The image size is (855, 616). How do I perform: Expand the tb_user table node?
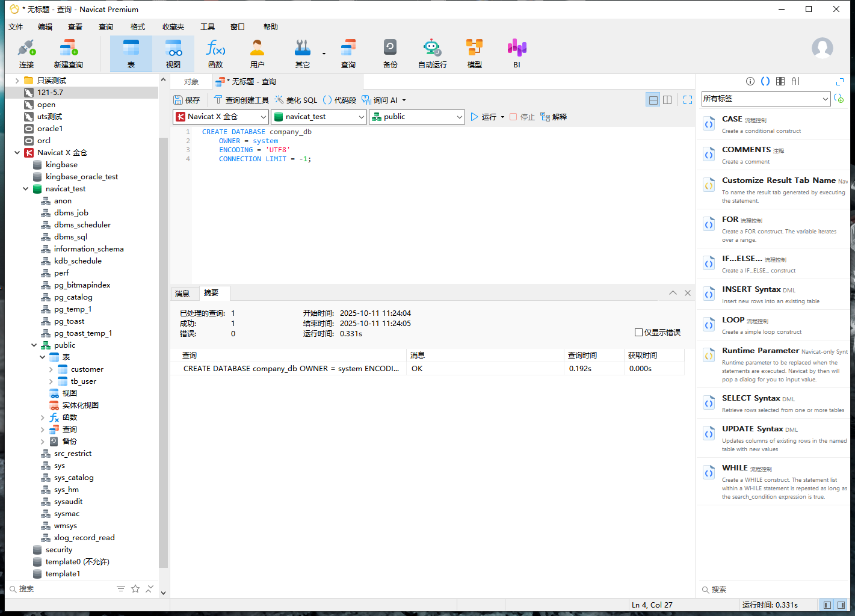pos(51,381)
